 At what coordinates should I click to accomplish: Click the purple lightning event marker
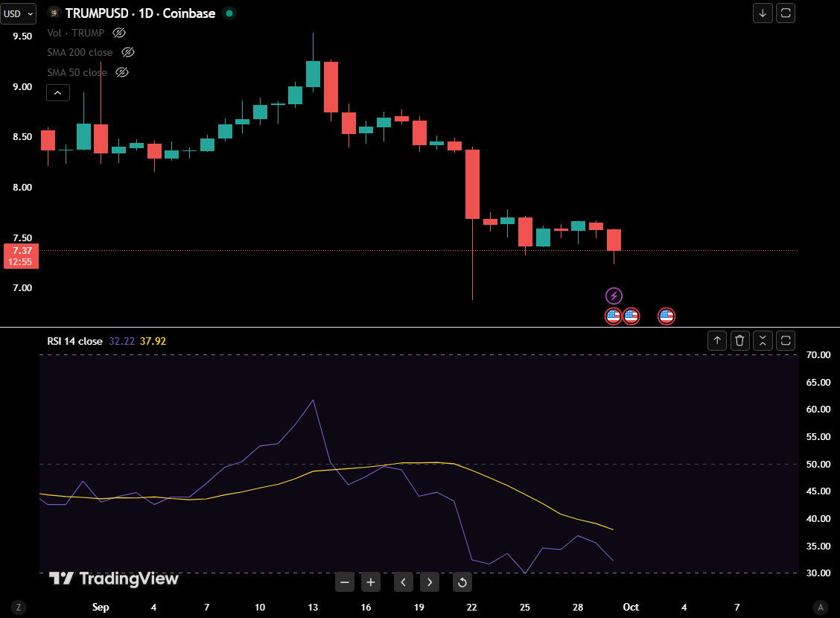click(x=614, y=296)
